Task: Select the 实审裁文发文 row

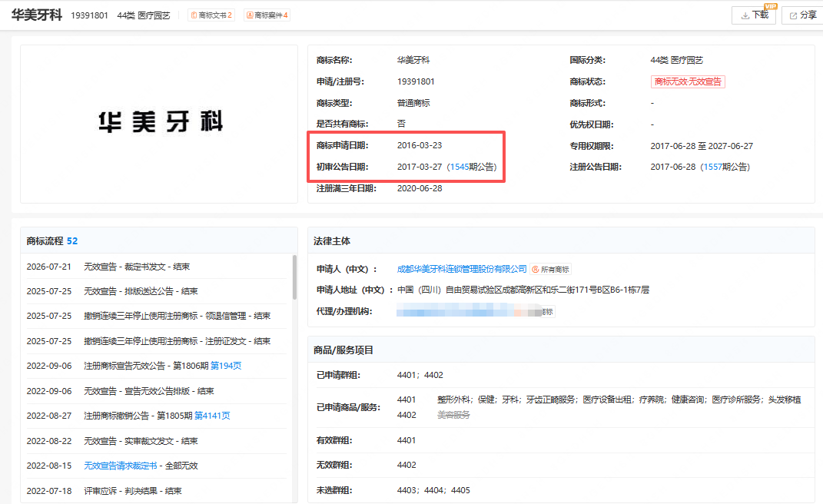Action: pyautogui.click(x=156, y=441)
